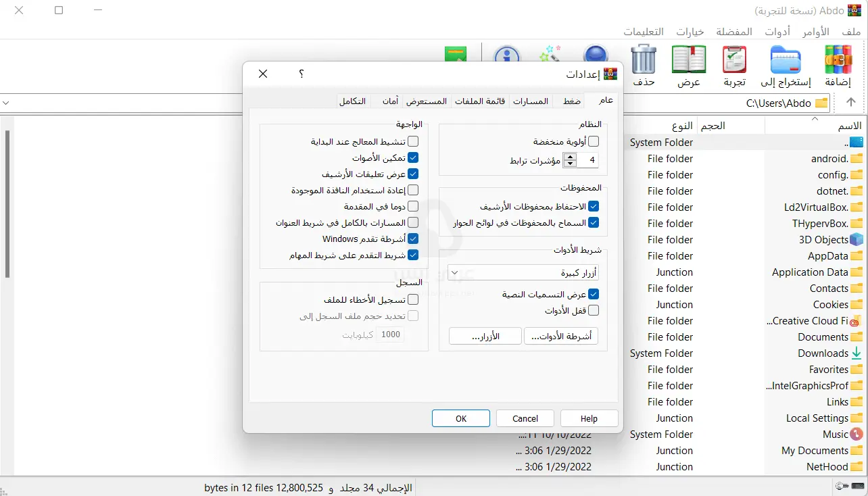
Task: Switch to the ضغط (Compression) tab
Action: pos(570,100)
